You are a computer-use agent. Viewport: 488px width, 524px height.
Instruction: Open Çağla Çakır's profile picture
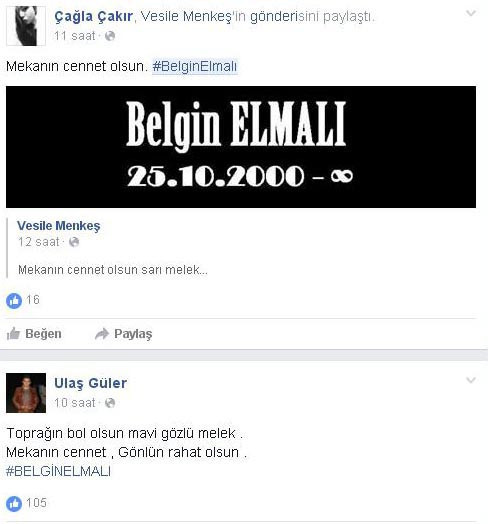coord(26,26)
